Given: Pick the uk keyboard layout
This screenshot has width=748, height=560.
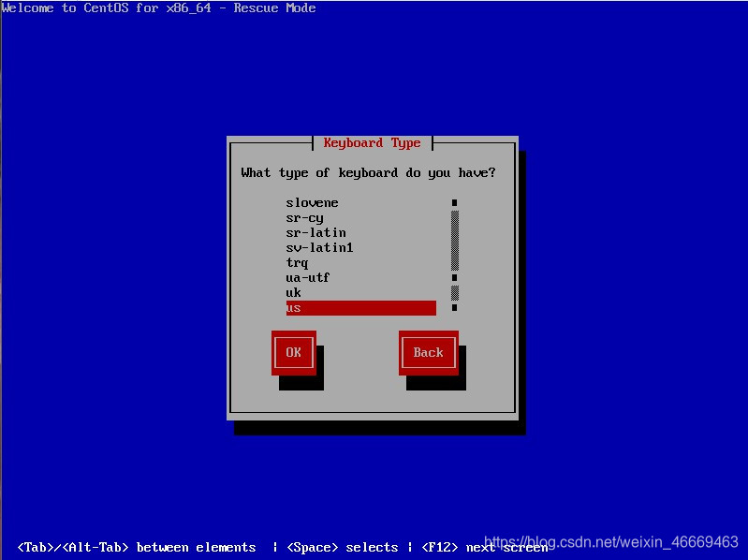Looking at the screenshot, I should [360, 293].
